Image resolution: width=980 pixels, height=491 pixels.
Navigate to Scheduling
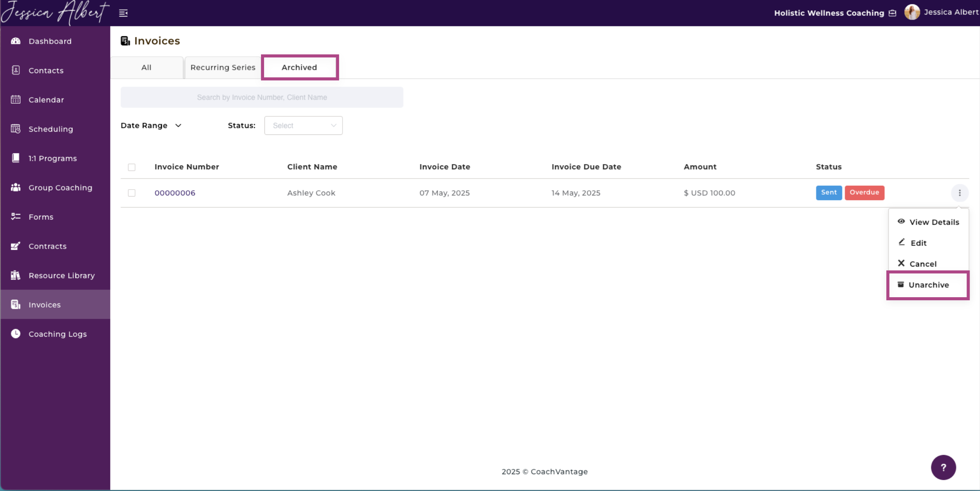coord(55,129)
